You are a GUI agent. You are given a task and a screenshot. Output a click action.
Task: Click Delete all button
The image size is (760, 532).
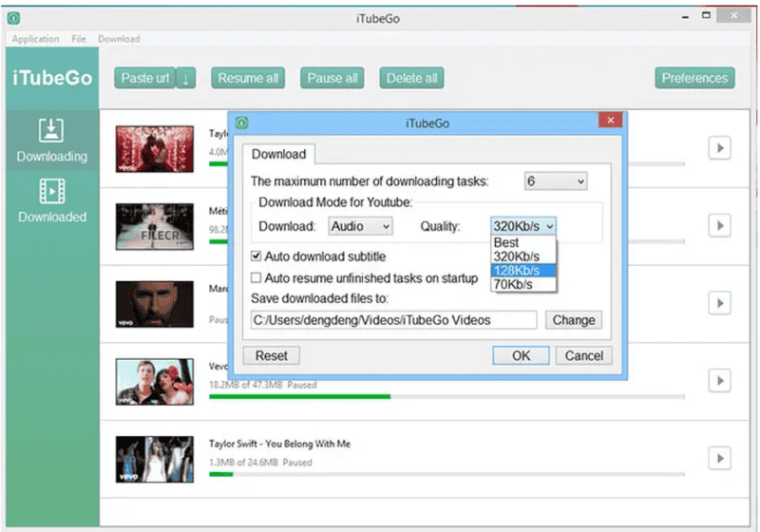point(412,78)
